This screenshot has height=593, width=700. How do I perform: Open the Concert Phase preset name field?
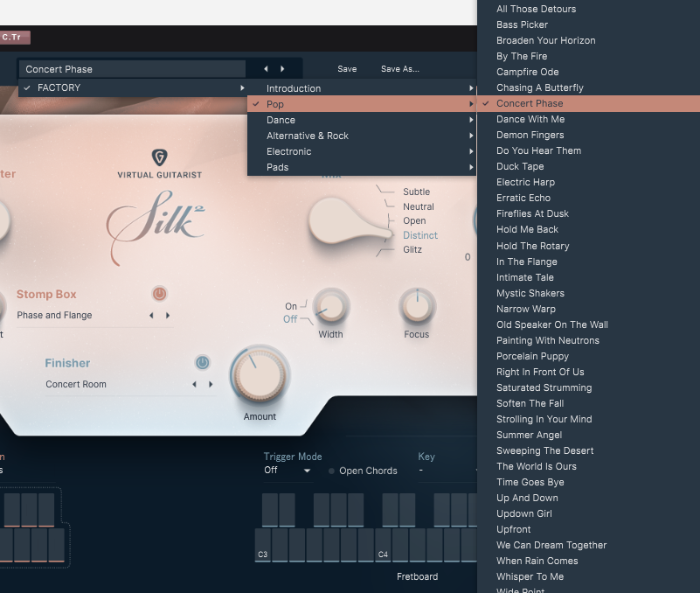coord(132,69)
